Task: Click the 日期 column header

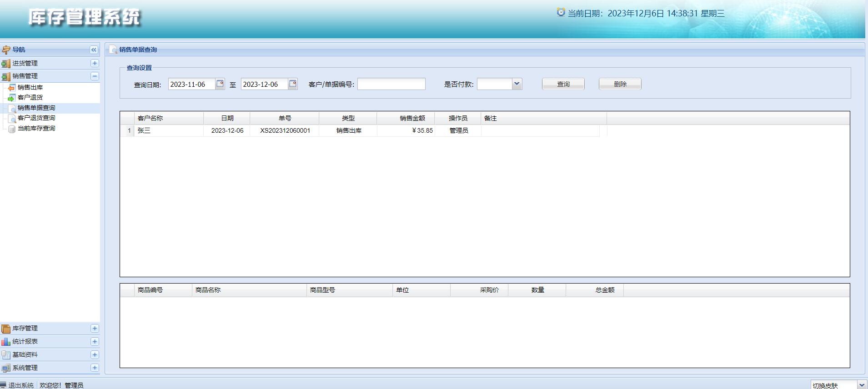Action: (227, 118)
